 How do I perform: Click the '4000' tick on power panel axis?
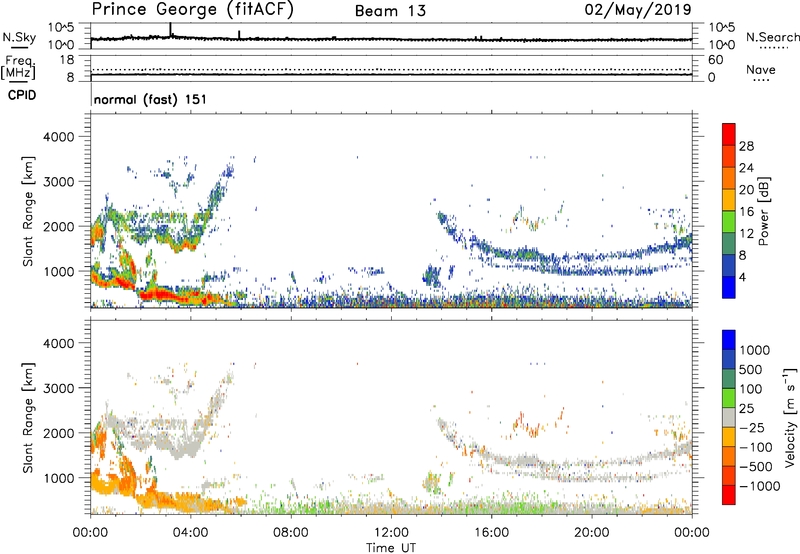59,137
